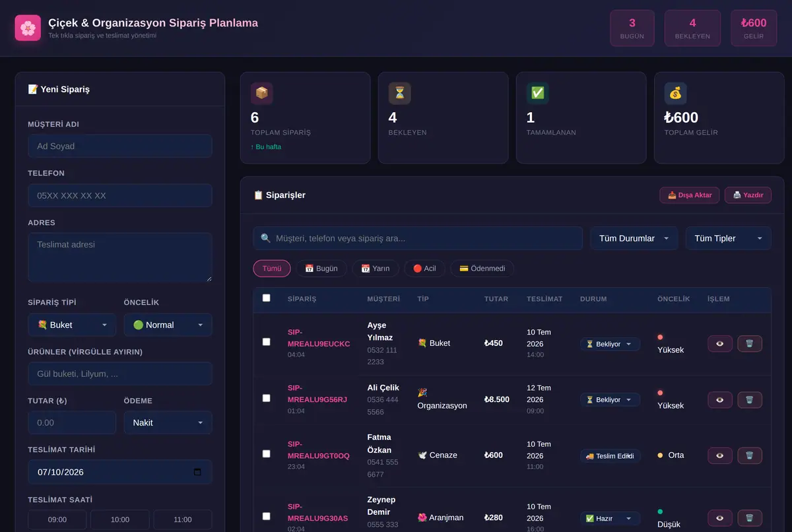The width and height of the screenshot is (792, 532).
Task: Focus the Müşteri Adı input field
Action: (x=120, y=146)
